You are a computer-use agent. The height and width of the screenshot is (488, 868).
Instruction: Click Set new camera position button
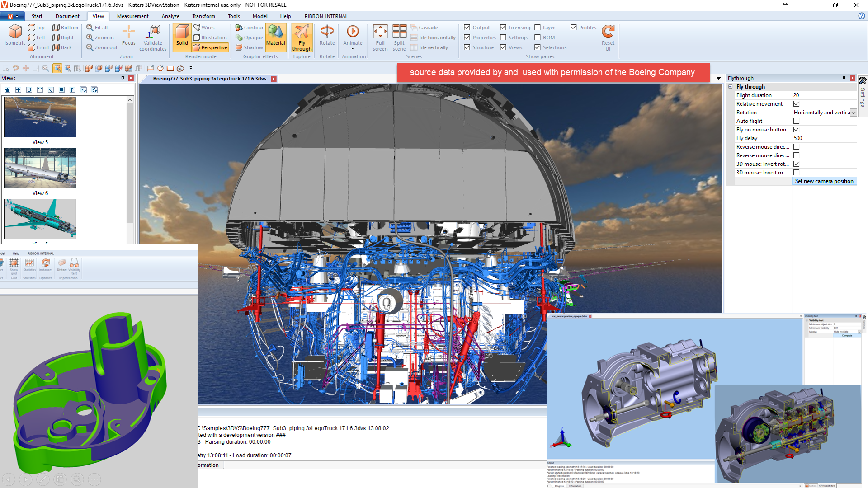click(x=824, y=181)
